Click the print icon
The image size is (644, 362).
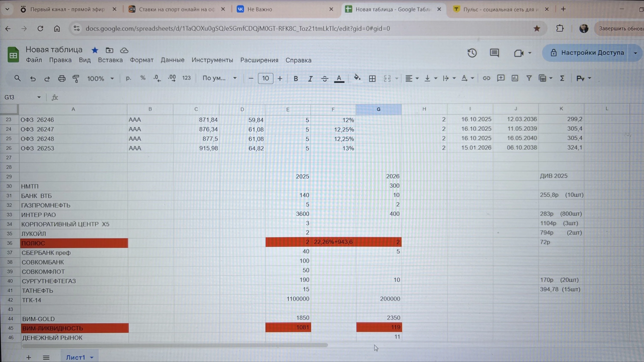pyautogui.click(x=62, y=79)
